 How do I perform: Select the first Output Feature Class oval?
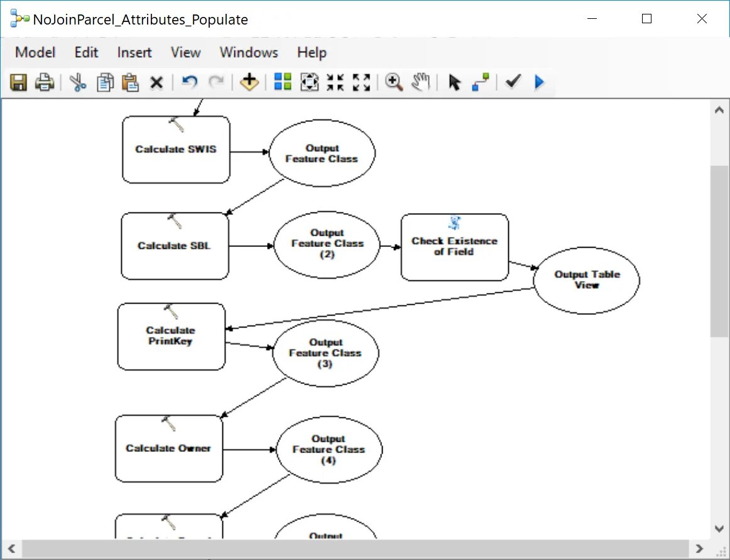coord(322,153)
